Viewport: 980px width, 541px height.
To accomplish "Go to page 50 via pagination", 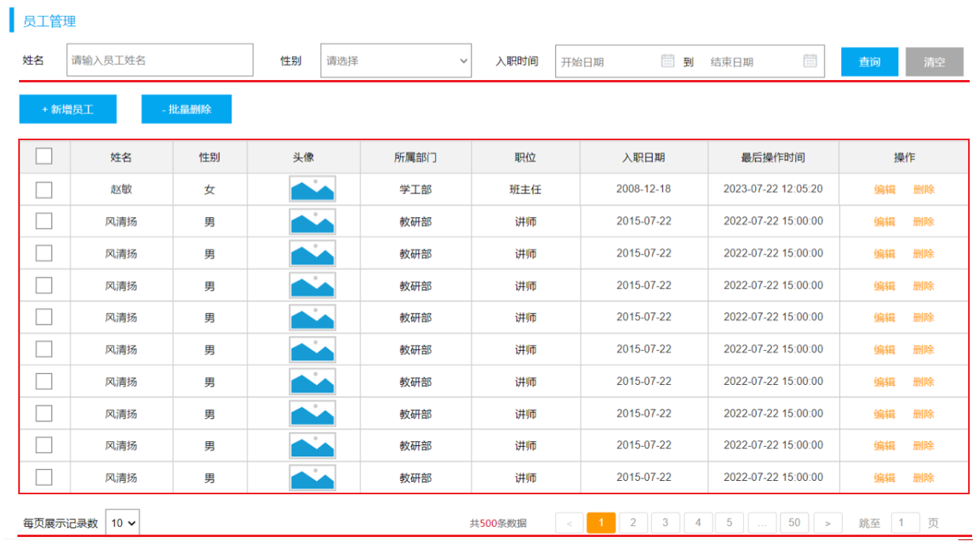I will 795,523.
